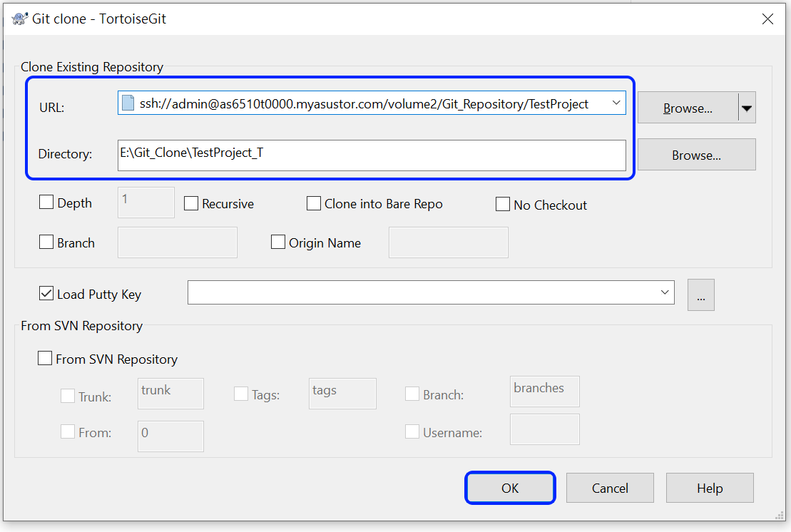The width and height of the screenshot is (791, 532).
Task: Click the From revision field
Action: coord(170,436)
